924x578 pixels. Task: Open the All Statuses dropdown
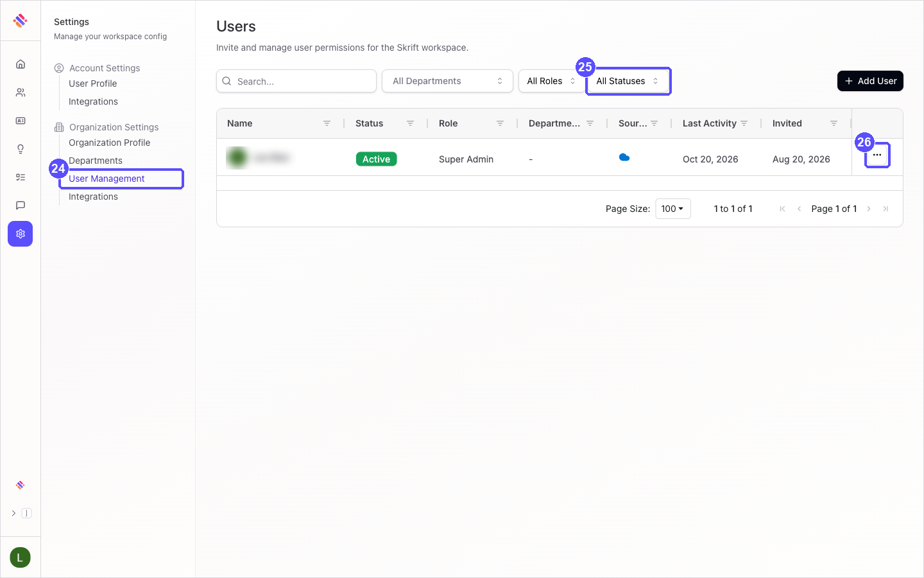click(x=628, y=81)
